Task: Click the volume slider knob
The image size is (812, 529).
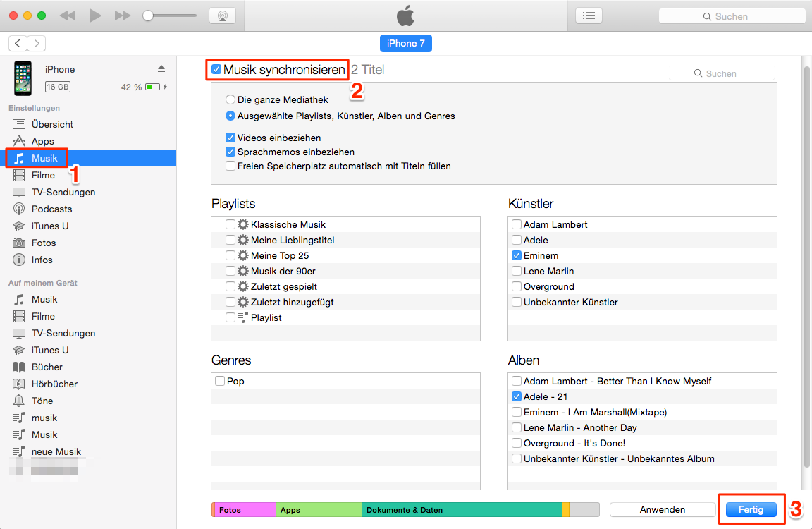Action: 148,16
